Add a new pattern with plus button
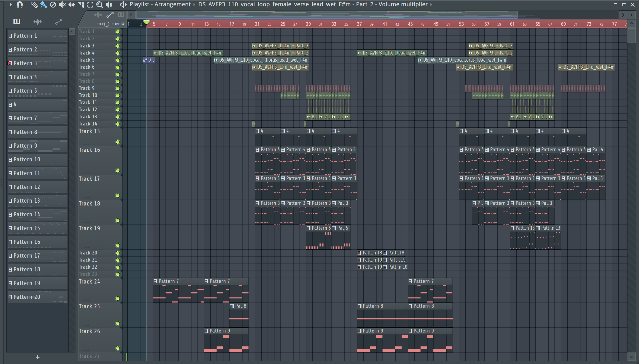The width and height of the screenshot is (639, 364). point(38,357)
